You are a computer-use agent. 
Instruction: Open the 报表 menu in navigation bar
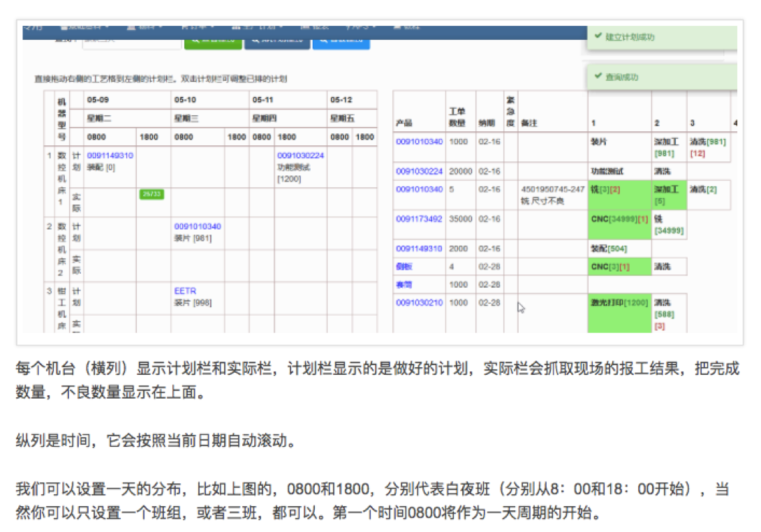point(314,27)
